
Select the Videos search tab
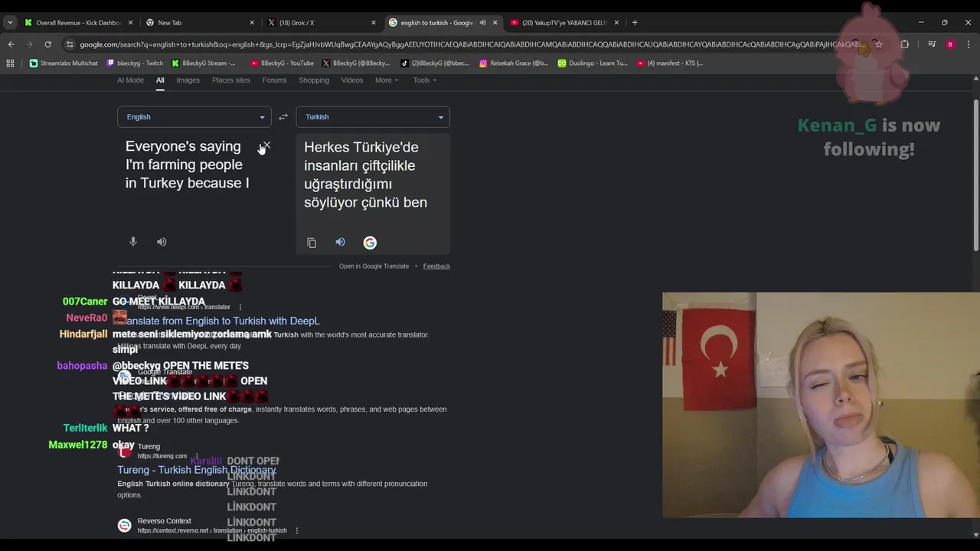click(x=352, y=80)
